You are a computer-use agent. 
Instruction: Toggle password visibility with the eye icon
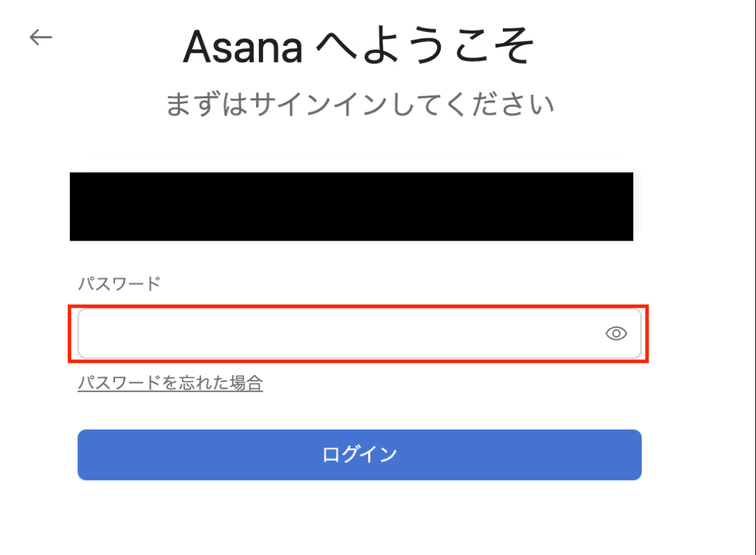click(x=616, y=334)
